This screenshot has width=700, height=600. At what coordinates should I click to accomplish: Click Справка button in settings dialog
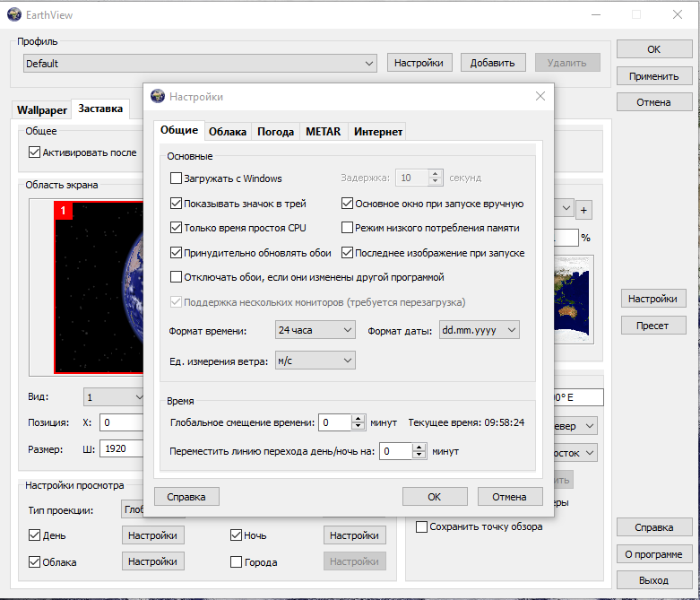pyautogui.click(x=186, y=497)
